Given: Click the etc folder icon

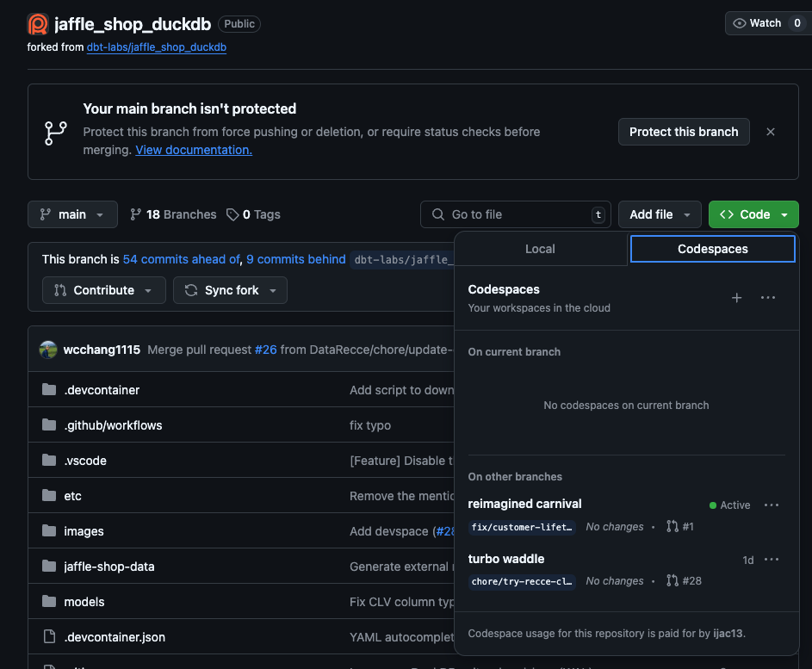Looking at the screenshot, I should pyautogui.click(x=49, y=496).
